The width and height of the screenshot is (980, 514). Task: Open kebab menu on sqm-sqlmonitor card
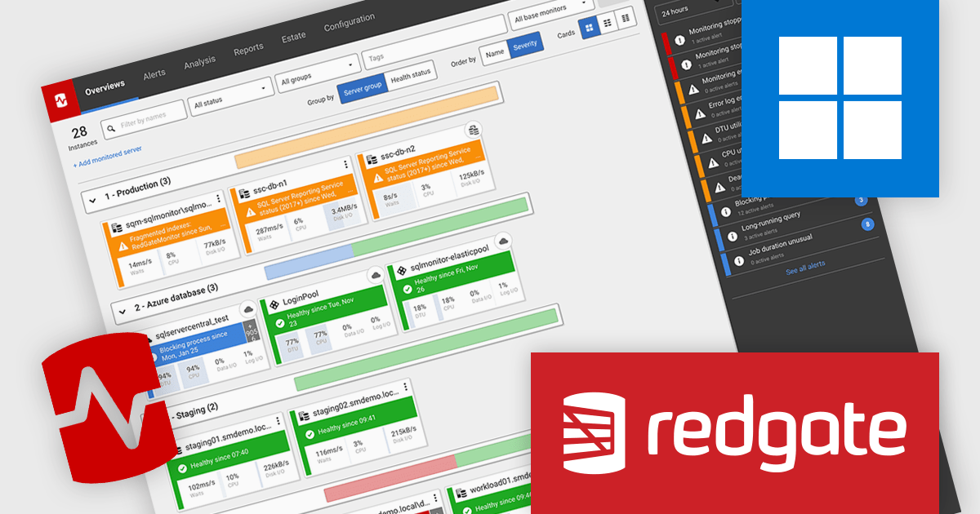pos(218,199)
